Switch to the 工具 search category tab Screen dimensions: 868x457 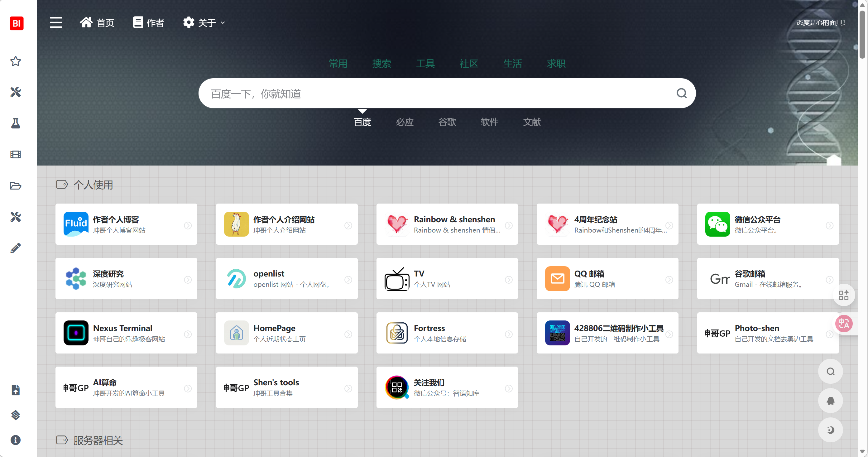pyautogui.click(x=425, y=63)
